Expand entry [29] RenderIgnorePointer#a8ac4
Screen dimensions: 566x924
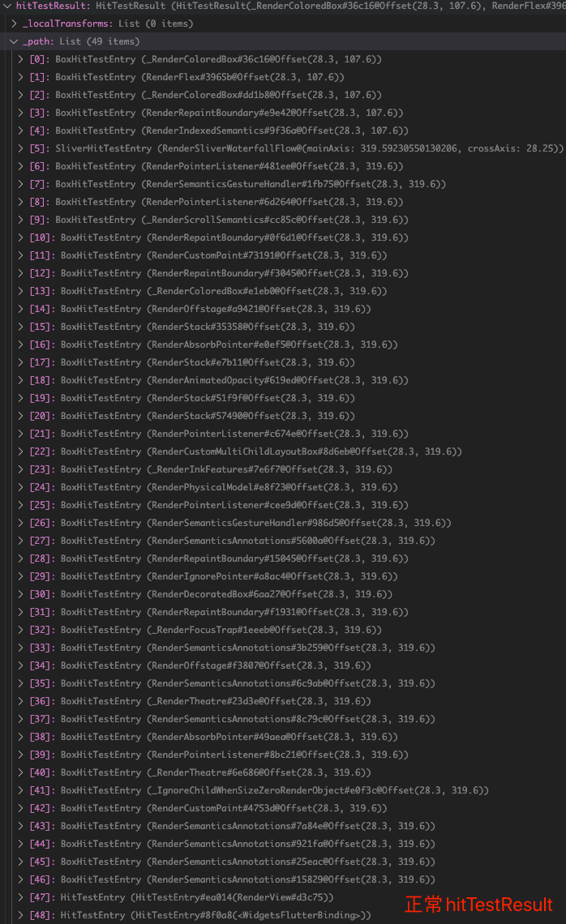21,576
